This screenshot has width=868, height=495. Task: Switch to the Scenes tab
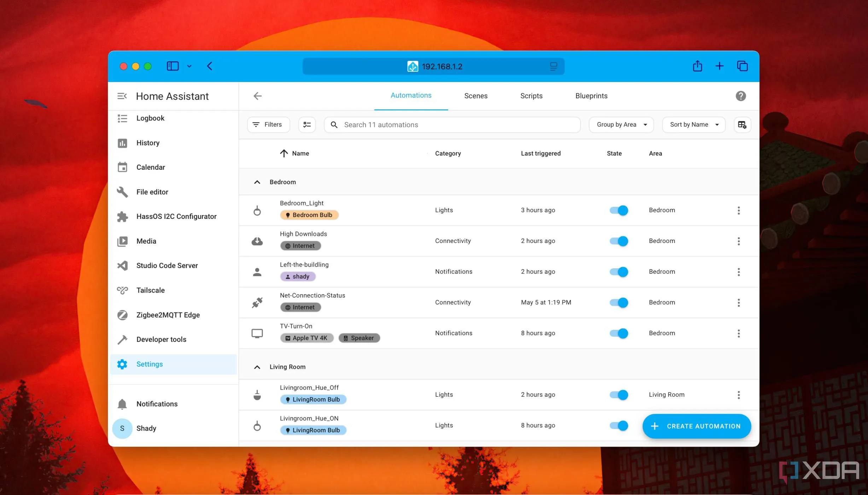(476, 96)
